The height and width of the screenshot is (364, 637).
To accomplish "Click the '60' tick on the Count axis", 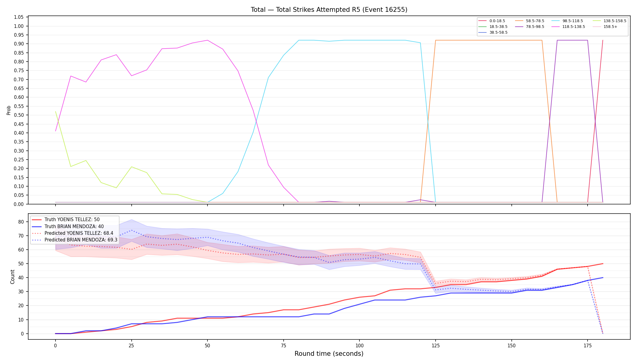I will coord(21,250).
